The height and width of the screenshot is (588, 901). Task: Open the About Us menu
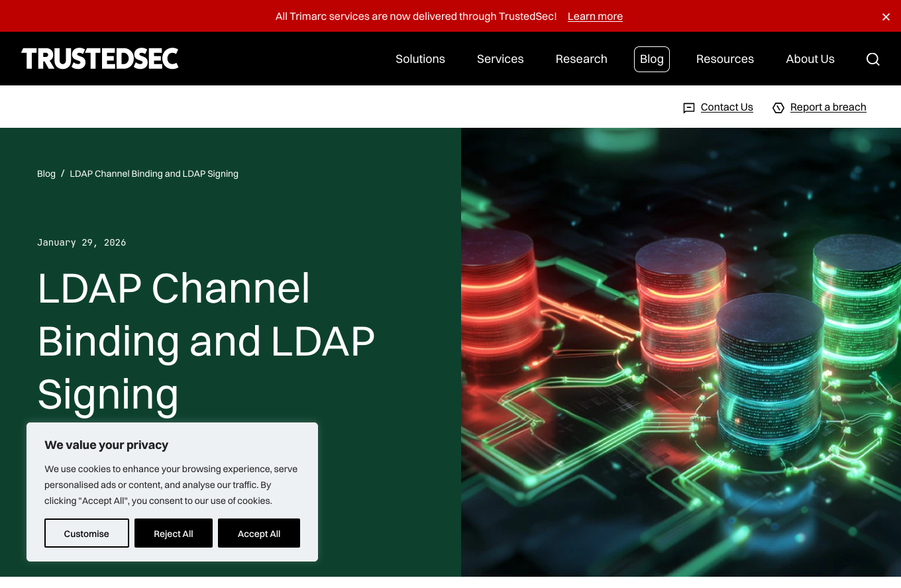pos(810,59)
